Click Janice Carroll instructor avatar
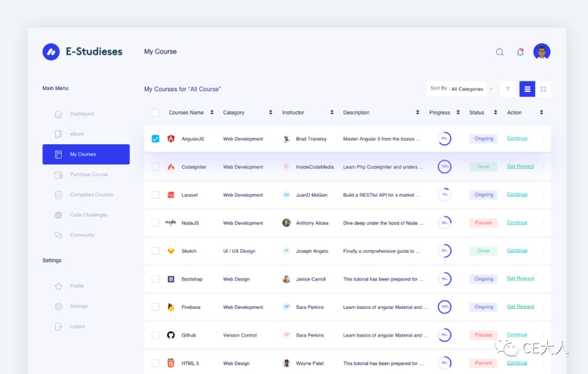Screen dimensions: 588x374 point(286,279)
